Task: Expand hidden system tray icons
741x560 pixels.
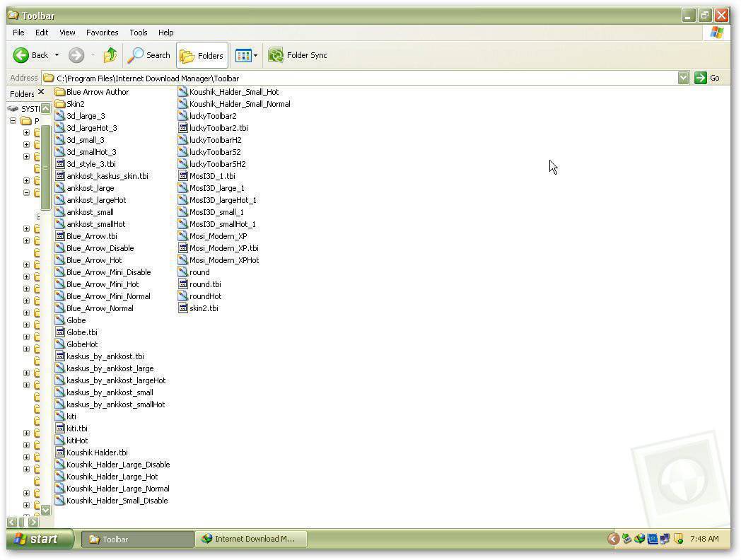Action: (613, 539)
